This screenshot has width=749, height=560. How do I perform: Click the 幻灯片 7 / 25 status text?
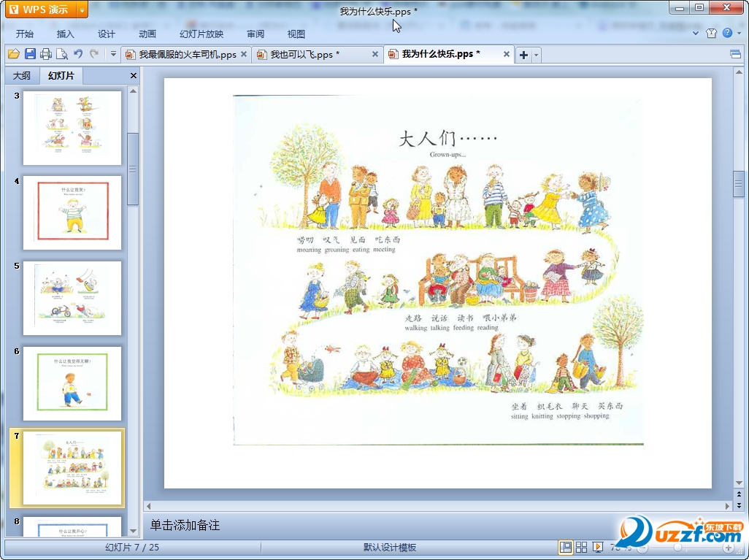(132, 547)
